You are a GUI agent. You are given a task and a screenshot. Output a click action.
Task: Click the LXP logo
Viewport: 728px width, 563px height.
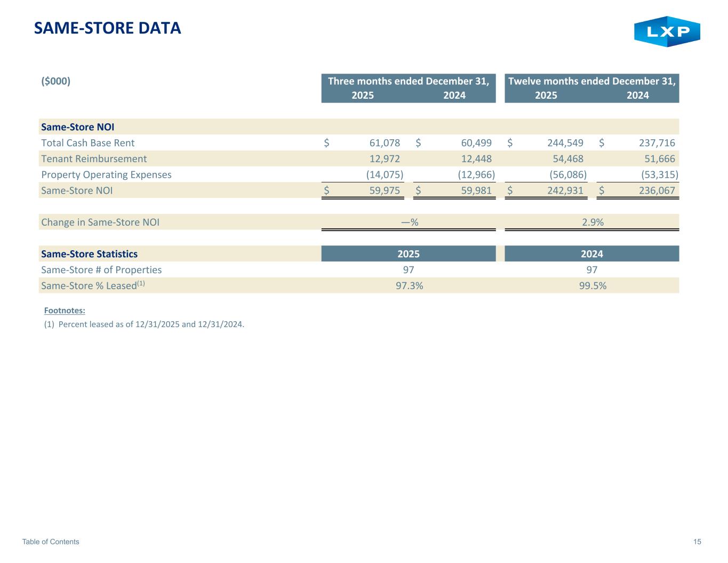tap(667, 31)
